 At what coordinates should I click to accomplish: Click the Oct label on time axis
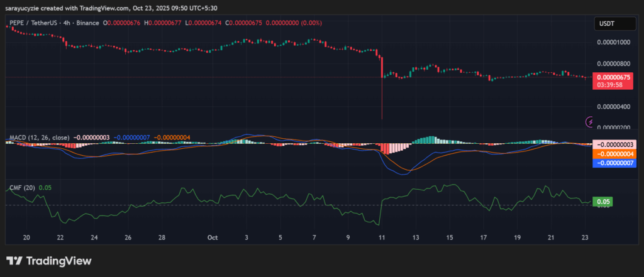coord(213,237)
